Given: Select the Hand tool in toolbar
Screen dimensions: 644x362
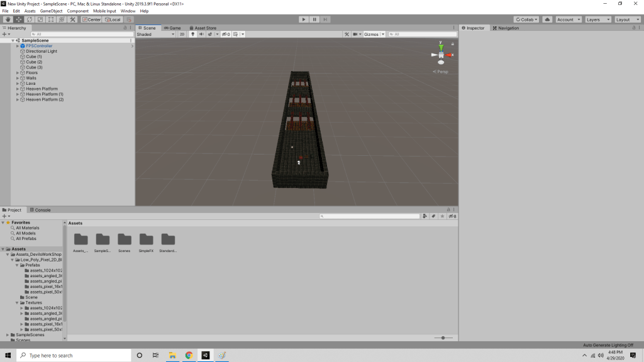Looking at the screenshot, I should [x=8, y=19].
